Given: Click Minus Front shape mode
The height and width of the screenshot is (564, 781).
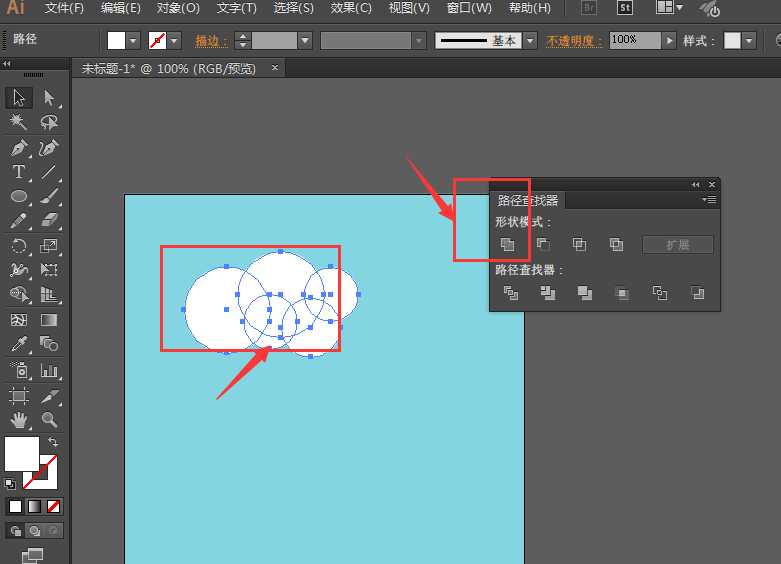Looking at the screenshot, I should [543, 245].
